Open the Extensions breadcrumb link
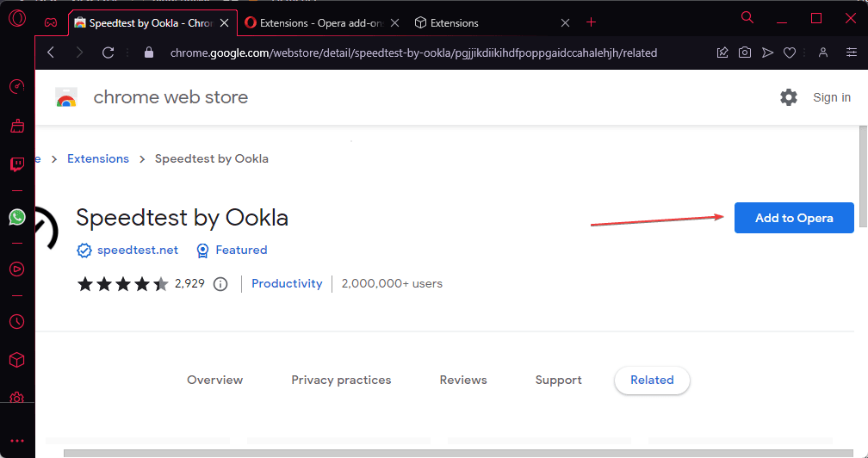Image resolution: width=868 pixels, height=458 pixels. [x=98, y=158]
